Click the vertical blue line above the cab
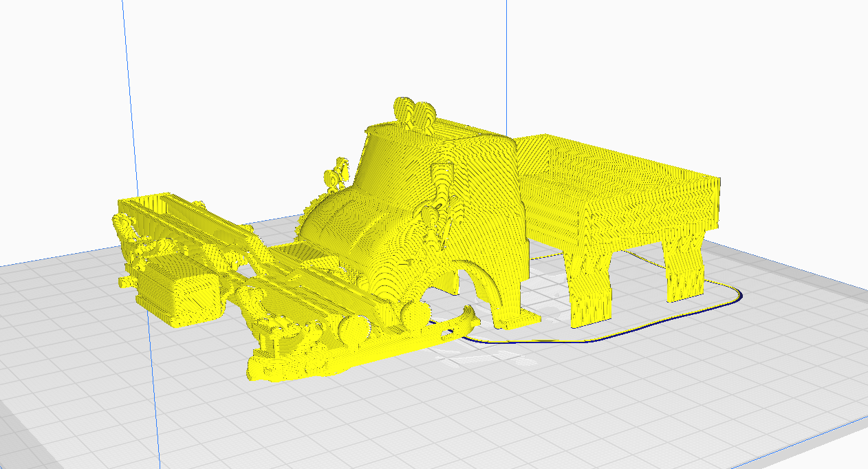The width and height of the screenshot is (868, 469). point(507,55)
